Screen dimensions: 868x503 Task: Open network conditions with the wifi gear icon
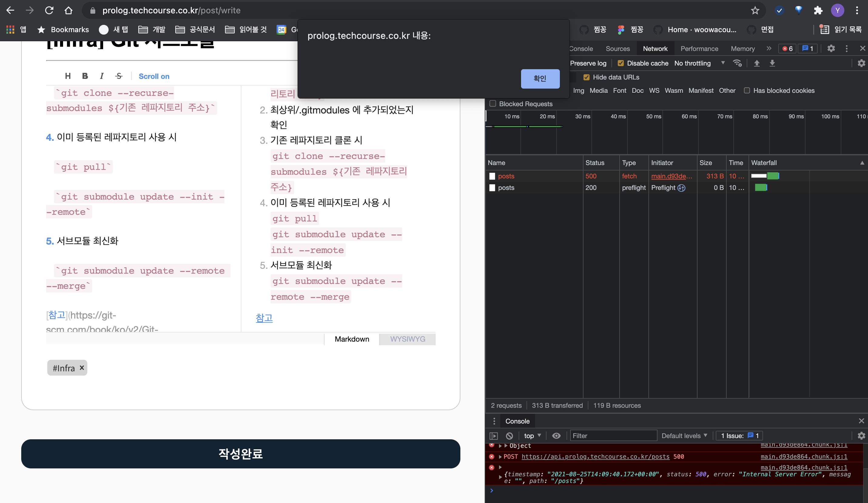738,63
